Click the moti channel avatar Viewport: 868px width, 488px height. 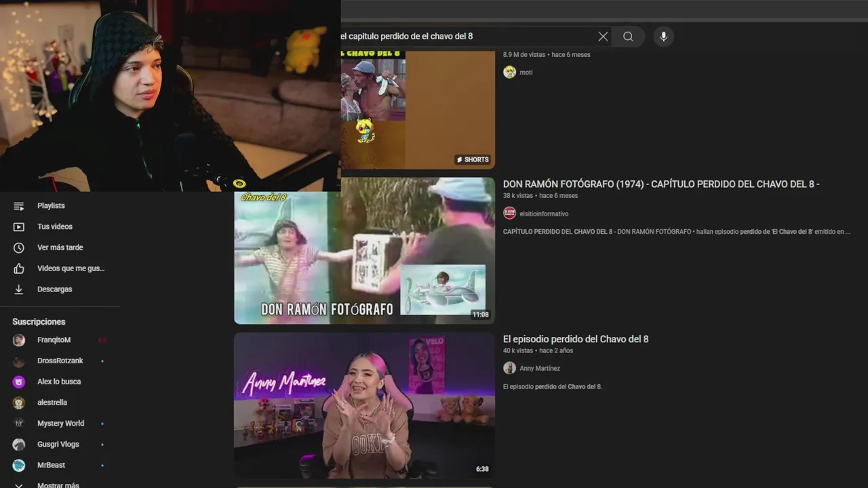click(509, 72)
